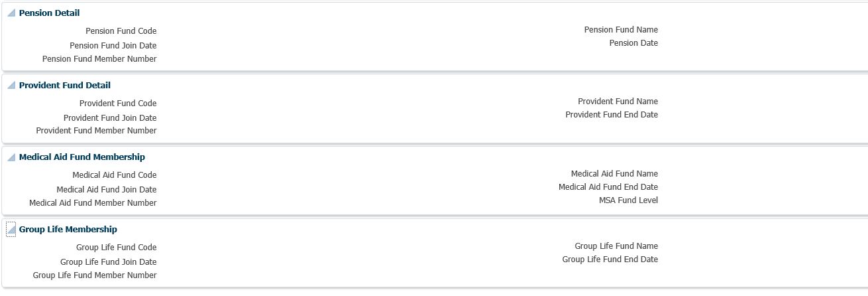The height and width of the screenshot is (296, 868).
Task: Click the Pension Detail heading text
Action: tap(49, 13)
